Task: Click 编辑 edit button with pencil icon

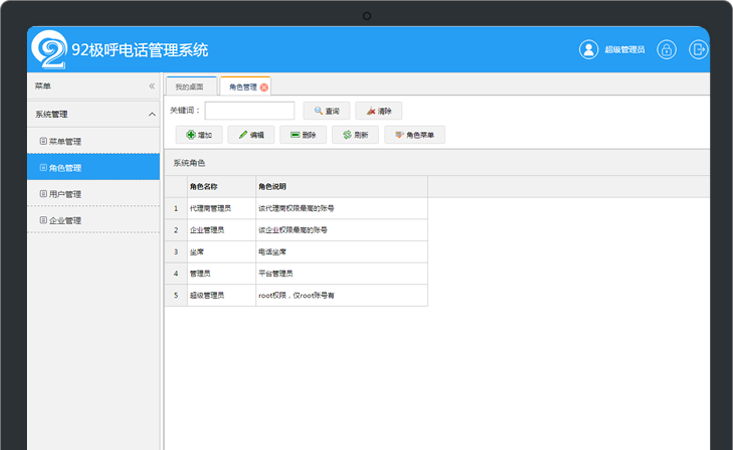Action: [251, 135]
